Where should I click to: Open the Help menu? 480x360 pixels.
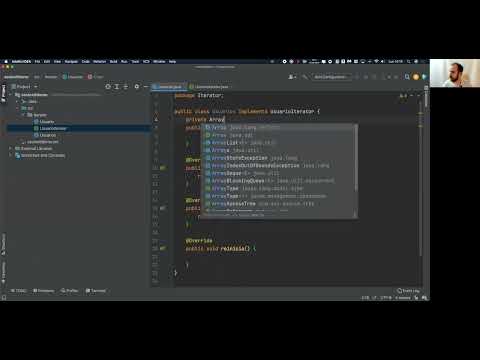tap(172, 62)
